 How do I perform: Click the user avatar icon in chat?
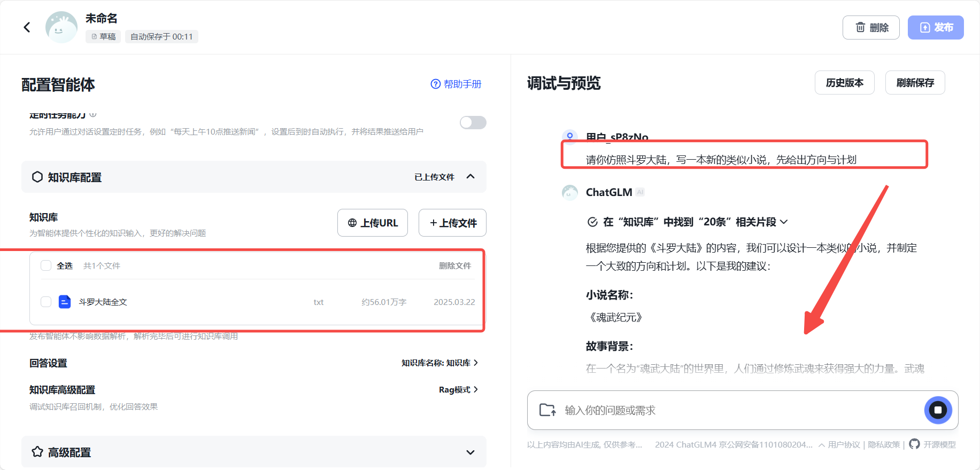570,136
